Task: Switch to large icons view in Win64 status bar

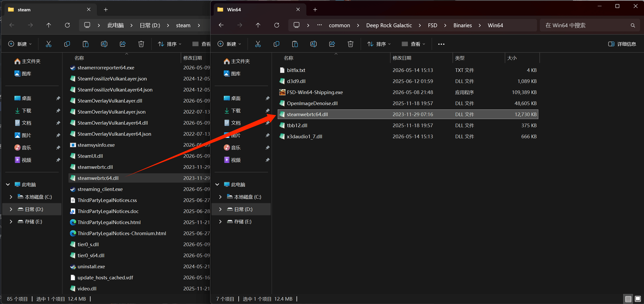Action: [638, 299]
